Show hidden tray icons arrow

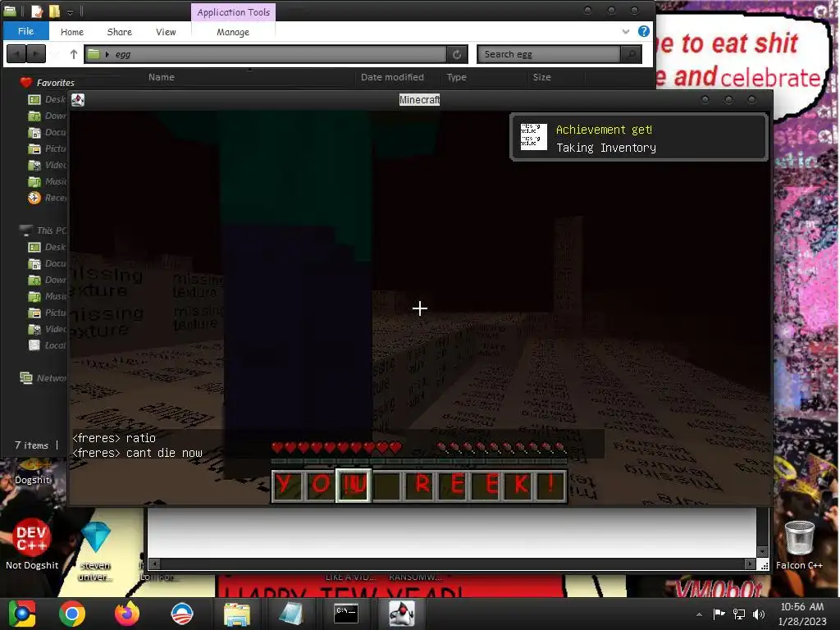pyautogui.click(x=699, y=614)
